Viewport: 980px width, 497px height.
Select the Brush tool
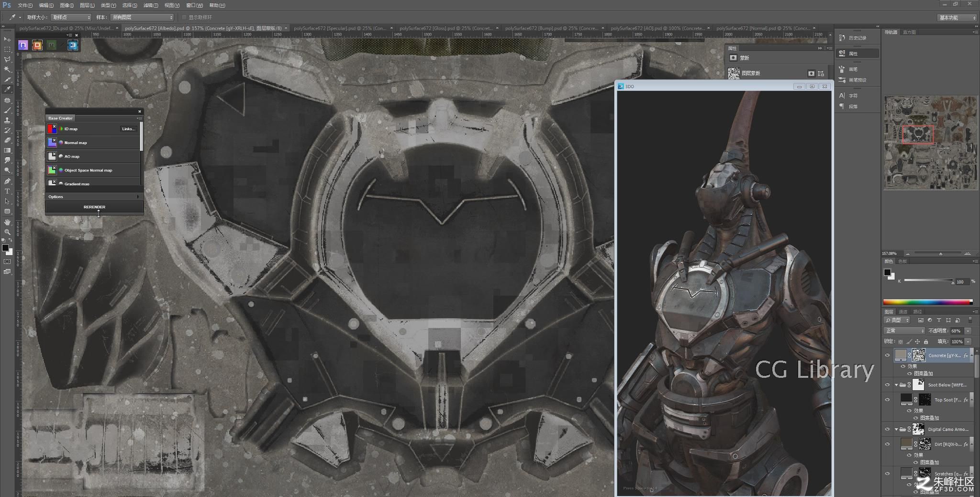(7, 110)
